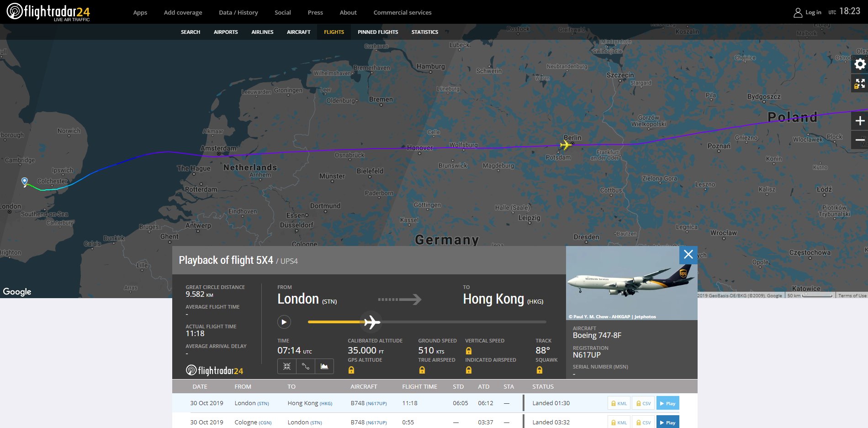Start playback with the round play button

click(284, 322)
